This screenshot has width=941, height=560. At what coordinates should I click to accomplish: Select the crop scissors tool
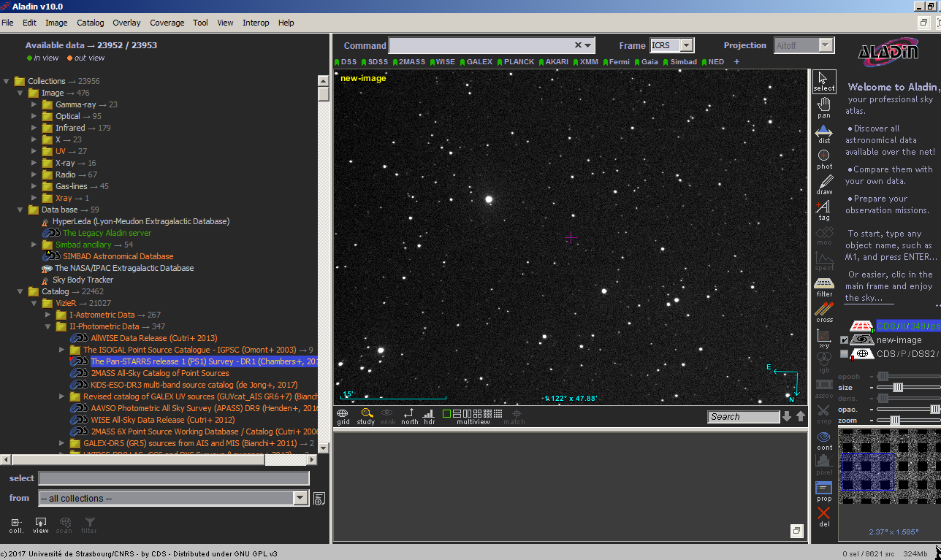click(x=824, y=415)
